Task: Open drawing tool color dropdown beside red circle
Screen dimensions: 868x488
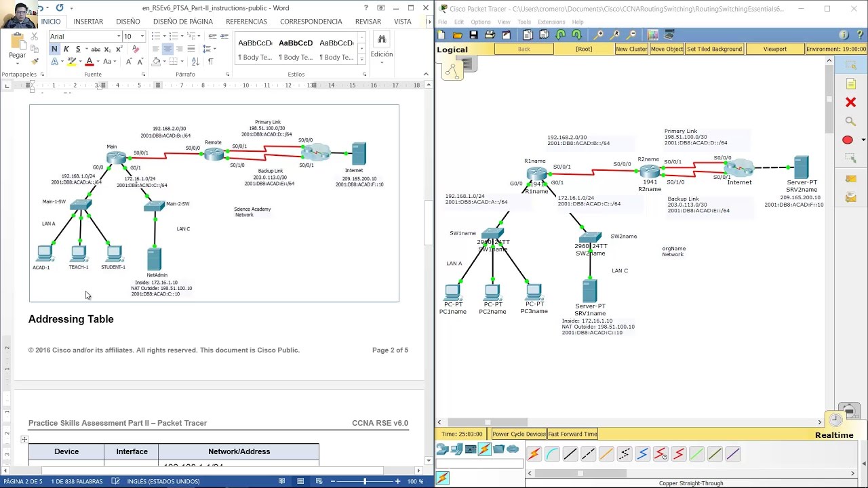Action: coord(863,140)
